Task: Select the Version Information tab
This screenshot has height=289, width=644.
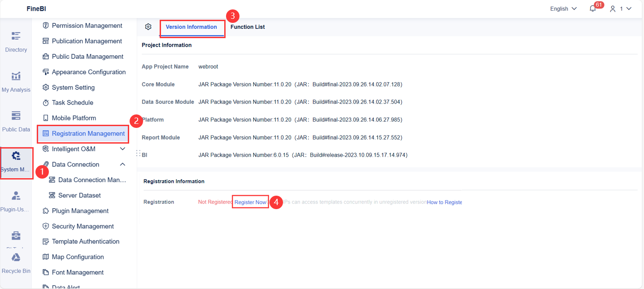Action: coord(192,27)
